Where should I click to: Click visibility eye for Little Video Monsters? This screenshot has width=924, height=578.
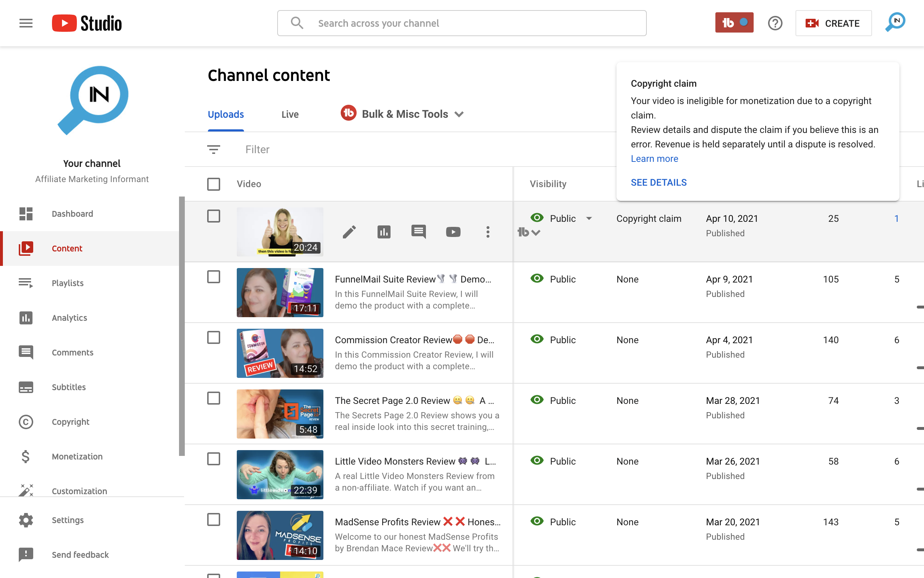(537, 461)
